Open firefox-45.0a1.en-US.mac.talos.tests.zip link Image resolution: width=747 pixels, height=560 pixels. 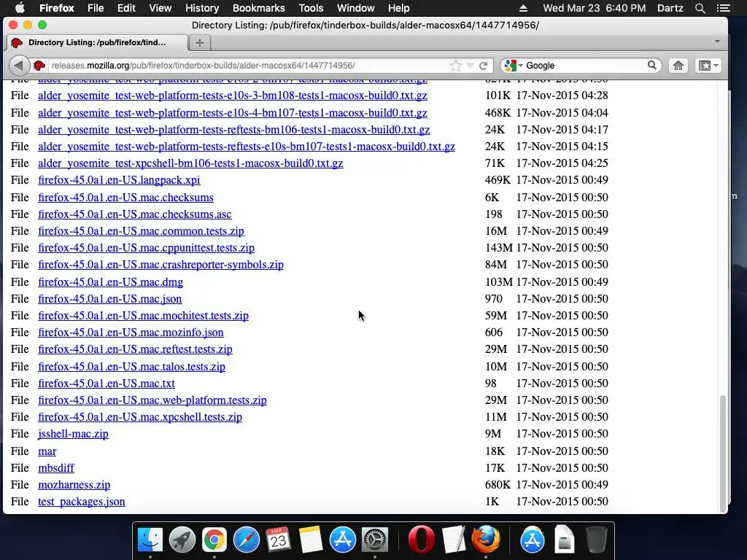coord(132,367)
